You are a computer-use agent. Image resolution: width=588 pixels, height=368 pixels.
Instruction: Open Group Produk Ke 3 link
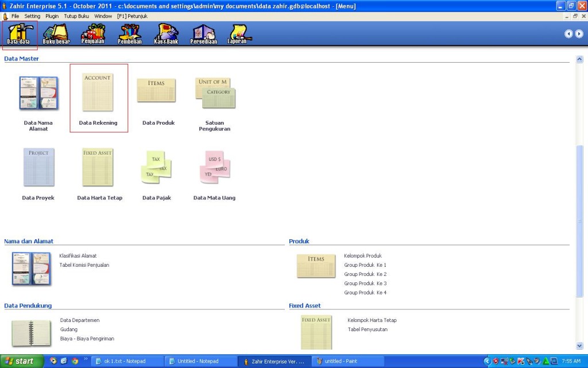coord(365,283)
